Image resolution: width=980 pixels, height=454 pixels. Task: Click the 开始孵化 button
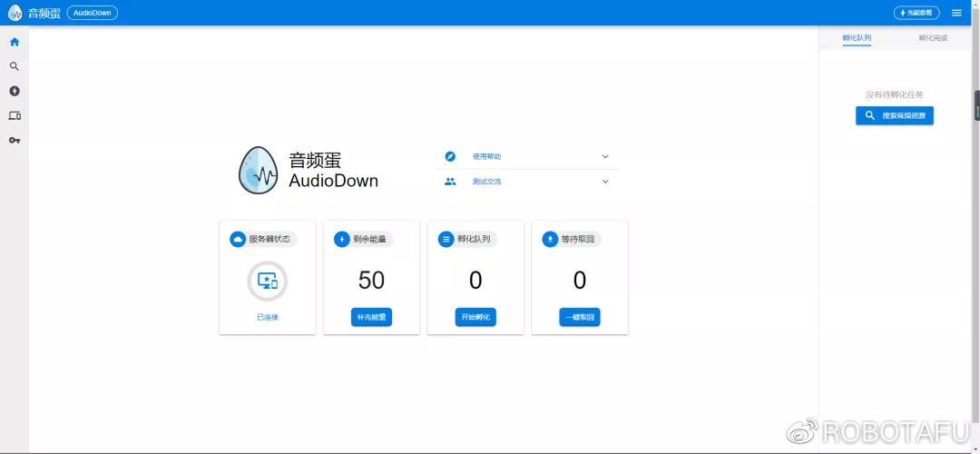(x=475, y=317)
